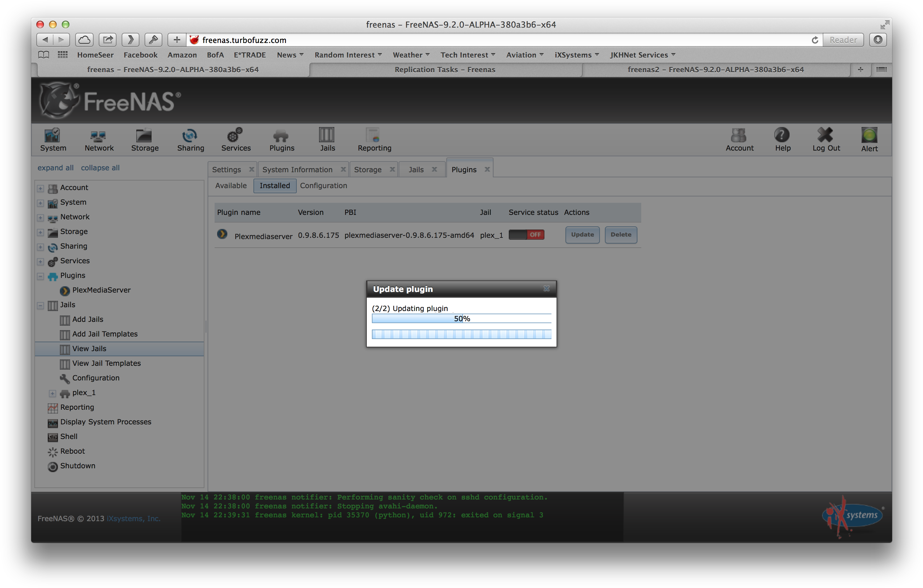
Task: Expand the Services tree node
Action: [40, 261]
